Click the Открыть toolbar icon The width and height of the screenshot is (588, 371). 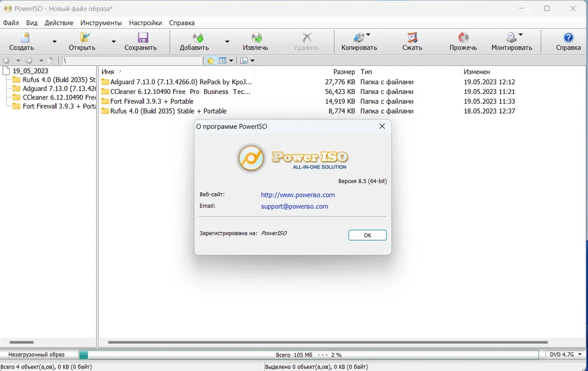(x=84, y=38)
